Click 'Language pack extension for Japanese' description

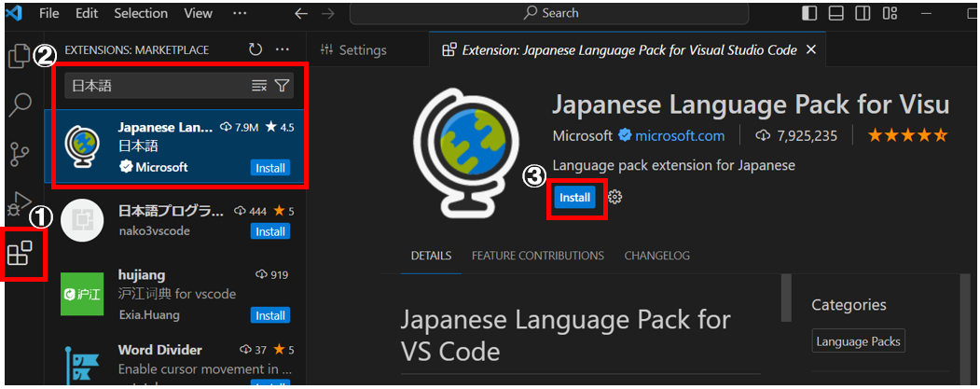[x=674, y=166]
